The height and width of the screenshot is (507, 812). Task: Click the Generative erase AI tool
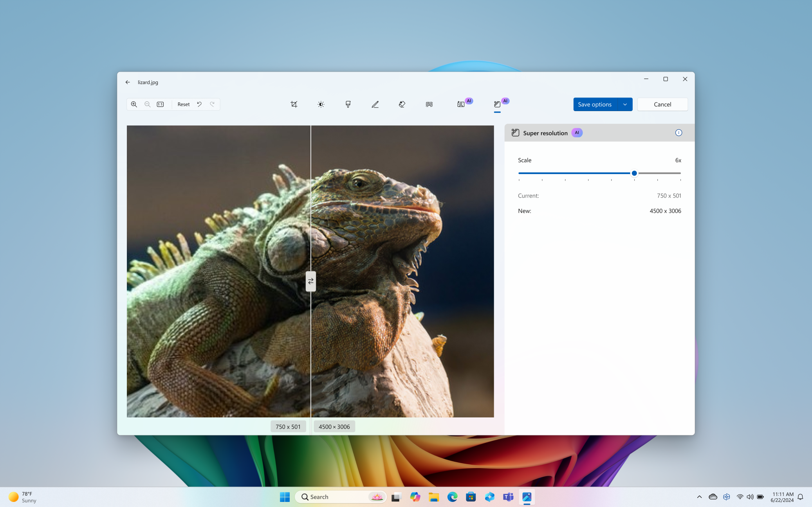(402, 104)
